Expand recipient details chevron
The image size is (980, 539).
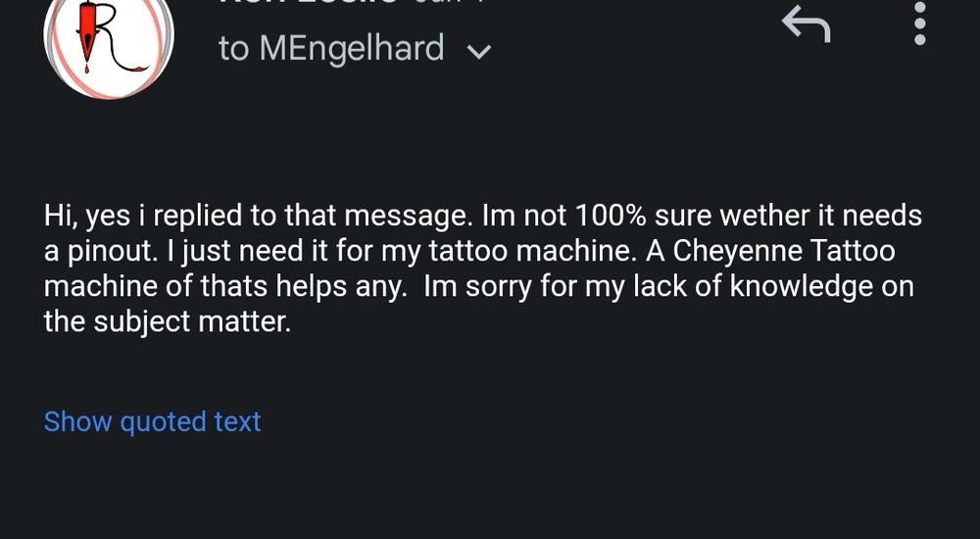(x=479, y=52)
